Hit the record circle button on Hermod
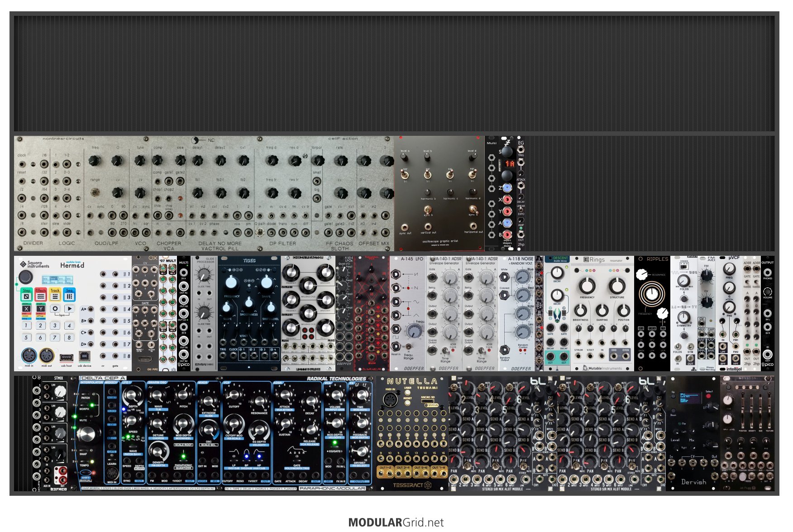Screen dimensions: 793x532 pyautogui.click(x=55, y=309)
